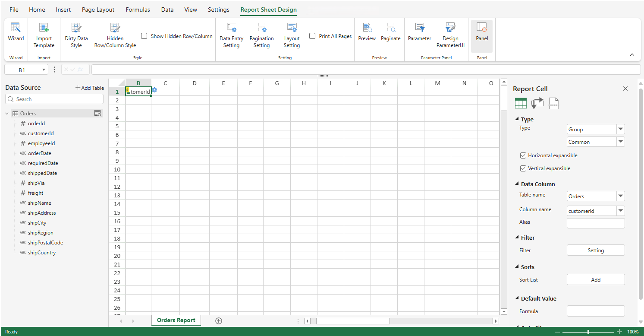The width and height of the screenshot is (644, 336).
Task: Switch to the Home tab
Action: (37, 10)
